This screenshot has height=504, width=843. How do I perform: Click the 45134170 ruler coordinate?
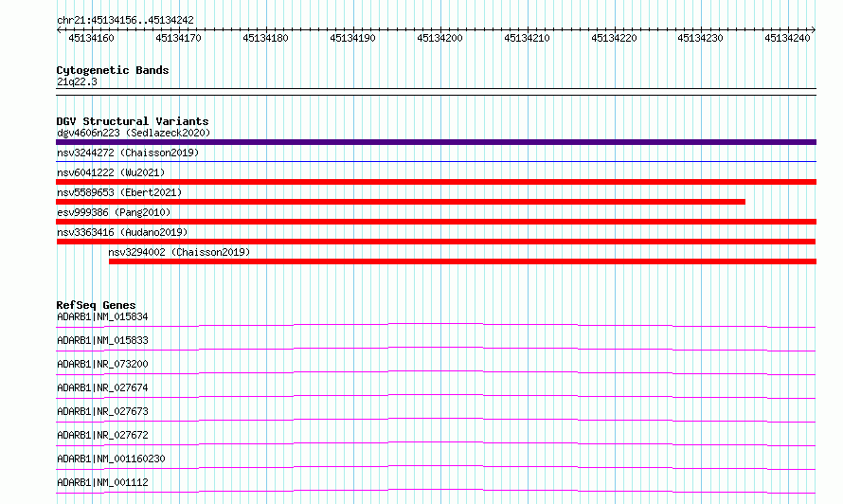tap(178, 38)
